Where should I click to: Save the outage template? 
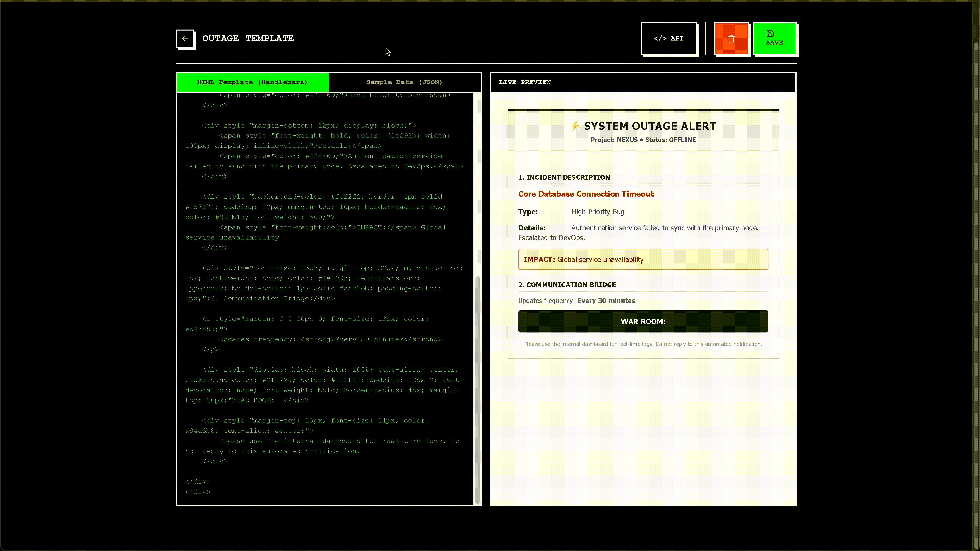[775, 39]
